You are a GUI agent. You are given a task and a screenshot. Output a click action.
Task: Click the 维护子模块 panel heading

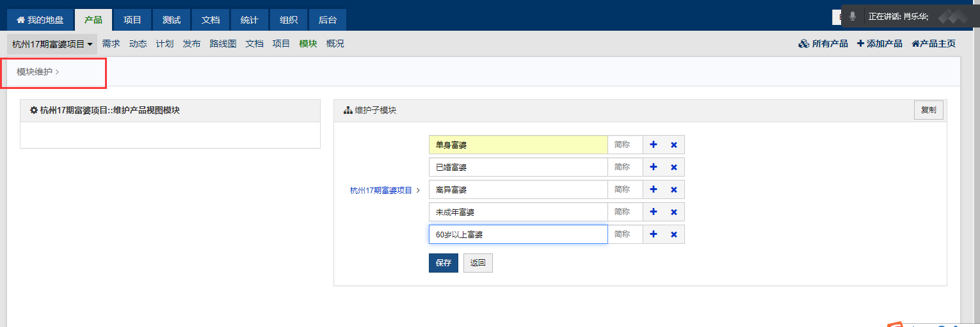370,110
